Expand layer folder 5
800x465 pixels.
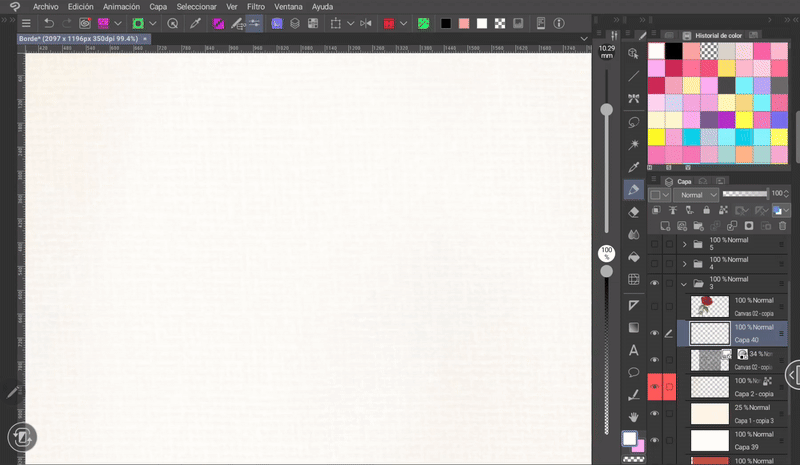(x=684, y=244)
